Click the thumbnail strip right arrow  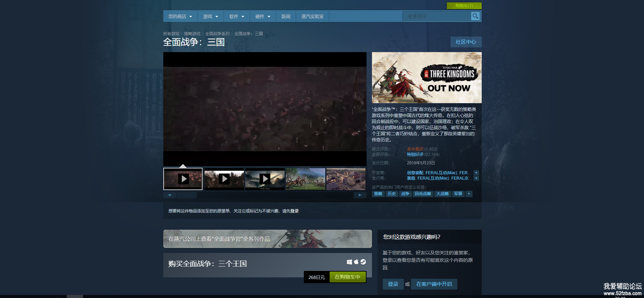(x=360, y=195)
